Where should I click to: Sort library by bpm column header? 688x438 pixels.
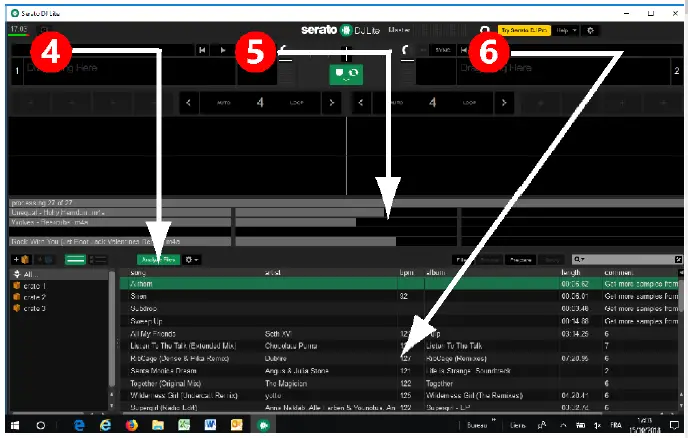tap(406, 273)
